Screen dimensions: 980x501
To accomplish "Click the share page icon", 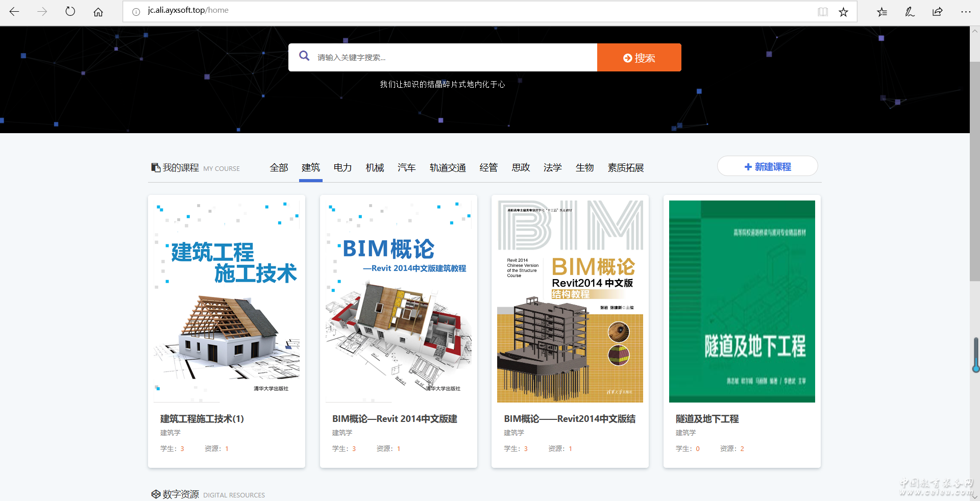I will click(937, 12).
